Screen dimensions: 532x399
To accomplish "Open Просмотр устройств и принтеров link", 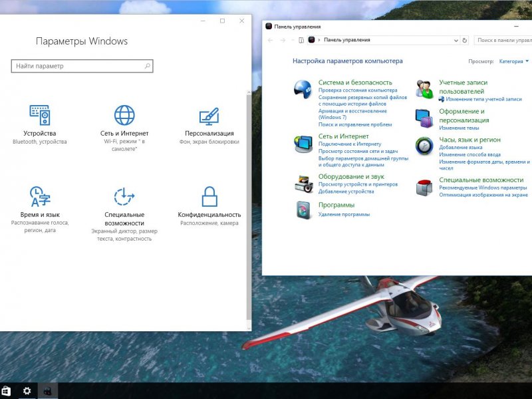I will pyautogui.click(x=358, y=184).
